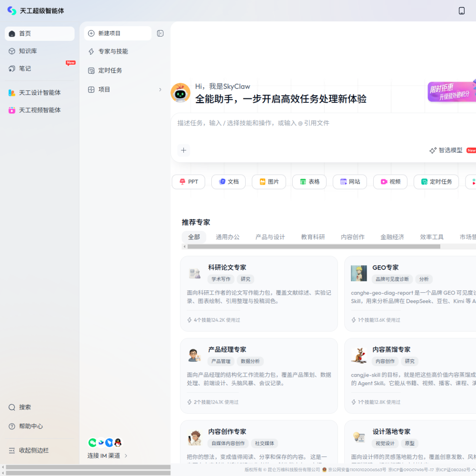Select the 网站 website chip
The height and width of the screenshot is (476, 476).
pos(350,182)
